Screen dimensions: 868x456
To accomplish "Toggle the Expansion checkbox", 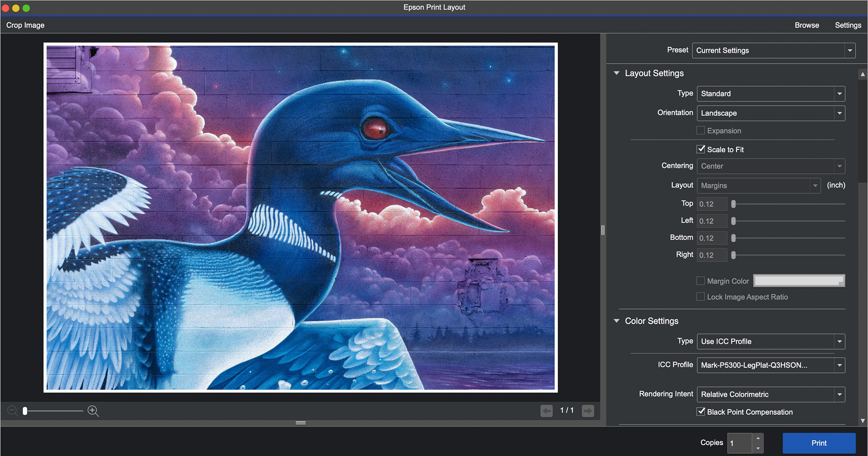I will click(x=700, y=130).
